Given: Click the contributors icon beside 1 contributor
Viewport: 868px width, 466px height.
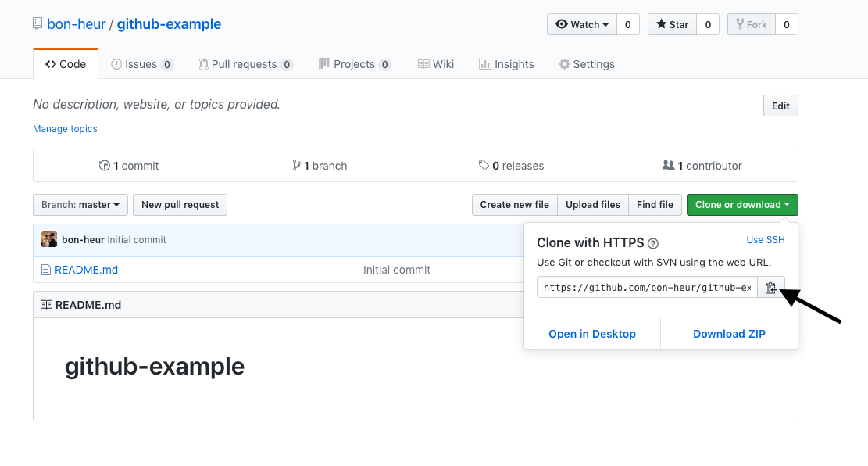Looking at the screenshot, I should [669, 165].
